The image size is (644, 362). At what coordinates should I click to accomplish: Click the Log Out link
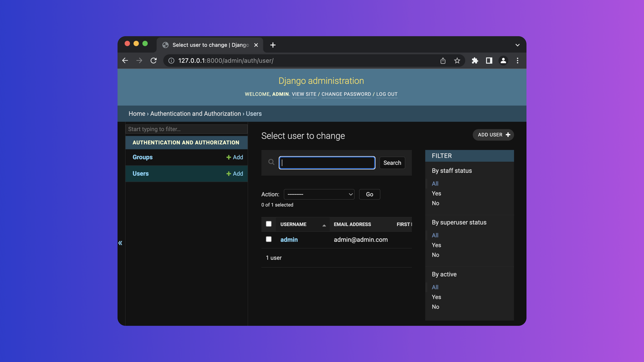pos(387,94)
